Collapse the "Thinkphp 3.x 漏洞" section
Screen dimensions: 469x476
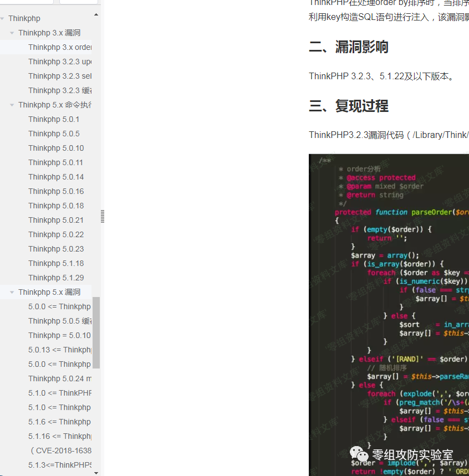pos(12,33)
